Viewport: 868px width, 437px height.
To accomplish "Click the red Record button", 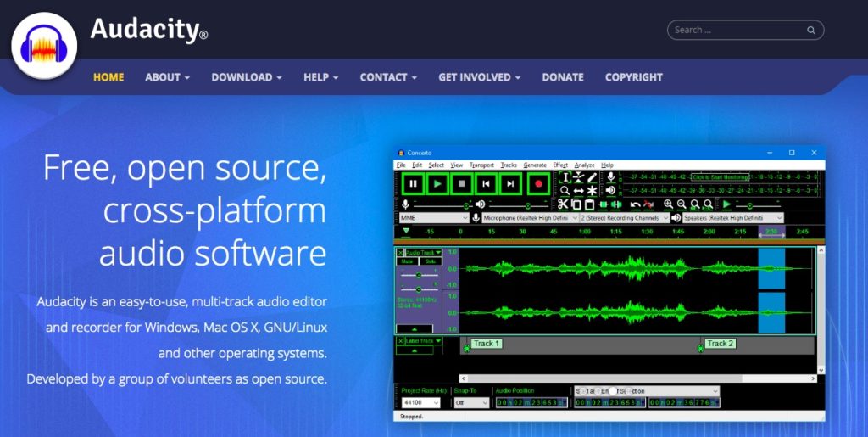I will coord(537,184).
